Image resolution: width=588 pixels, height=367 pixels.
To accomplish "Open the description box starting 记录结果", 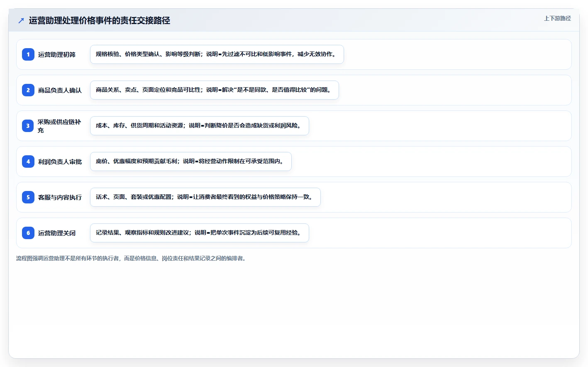I will (x=200, y=233).
